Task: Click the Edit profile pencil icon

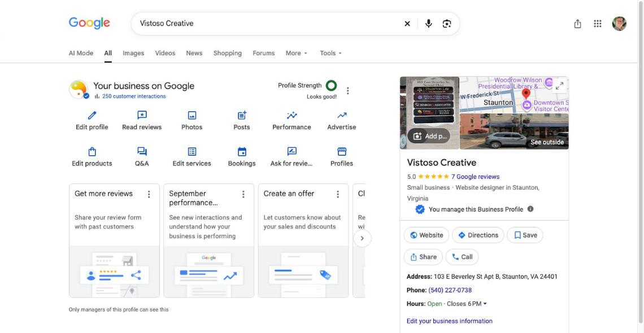Action: tap(92, 115)
